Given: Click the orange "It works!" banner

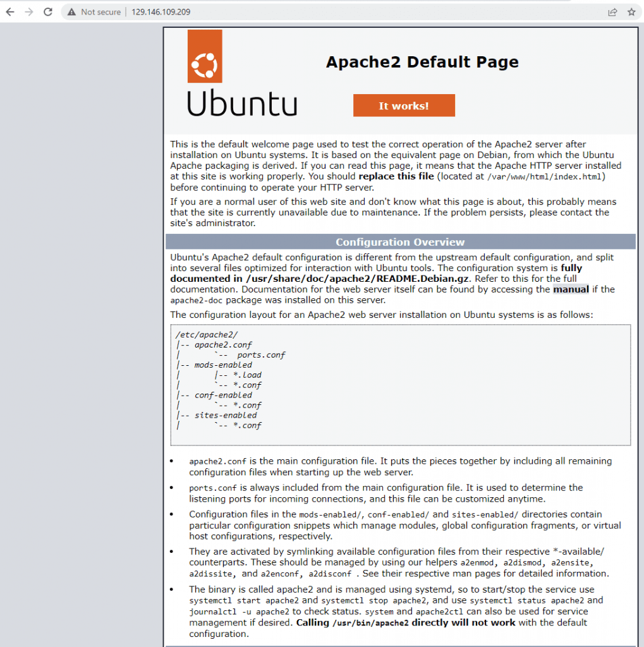Looking at the screenshot, I should (x=404, y=106).
